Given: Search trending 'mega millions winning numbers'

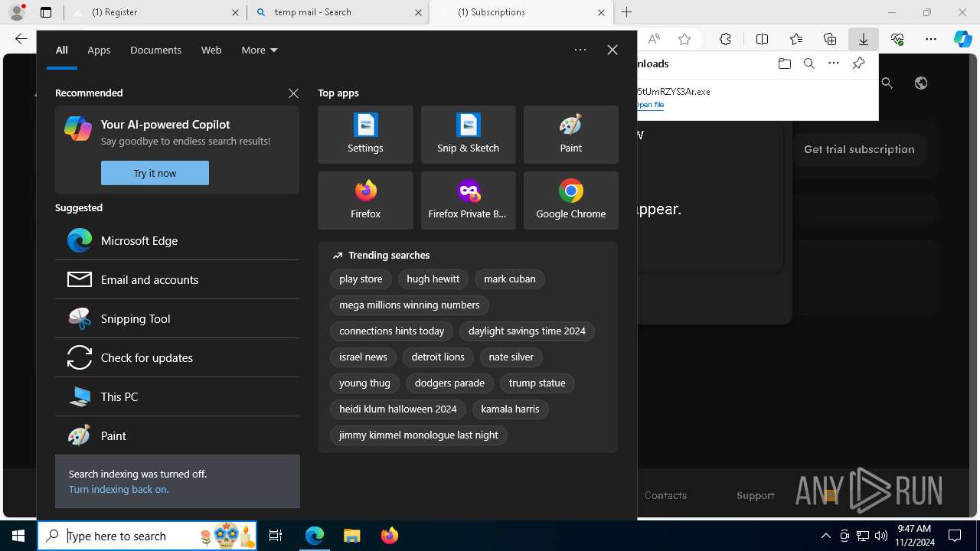Looking at the screenshot, I should pyautogui.click(x=410, y=305).
